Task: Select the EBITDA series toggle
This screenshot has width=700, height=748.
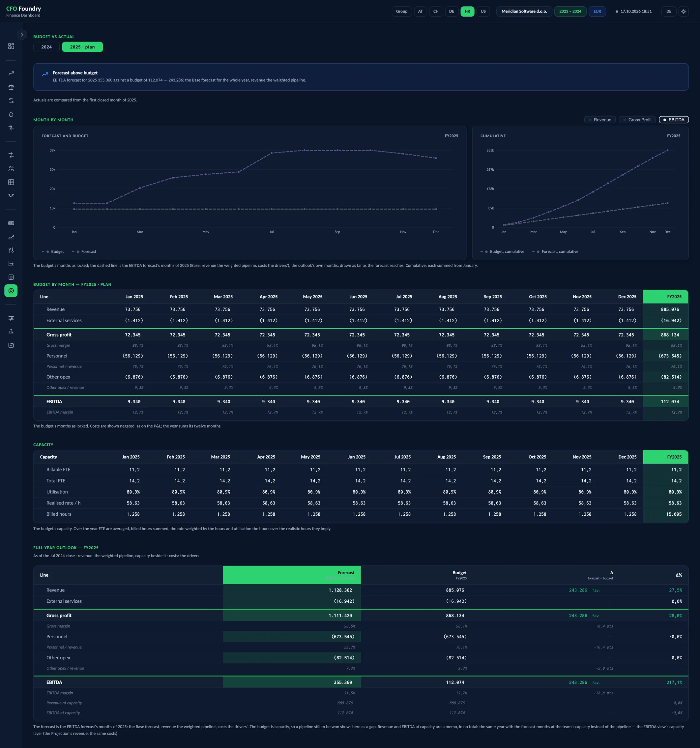Action: pos(674,120)
